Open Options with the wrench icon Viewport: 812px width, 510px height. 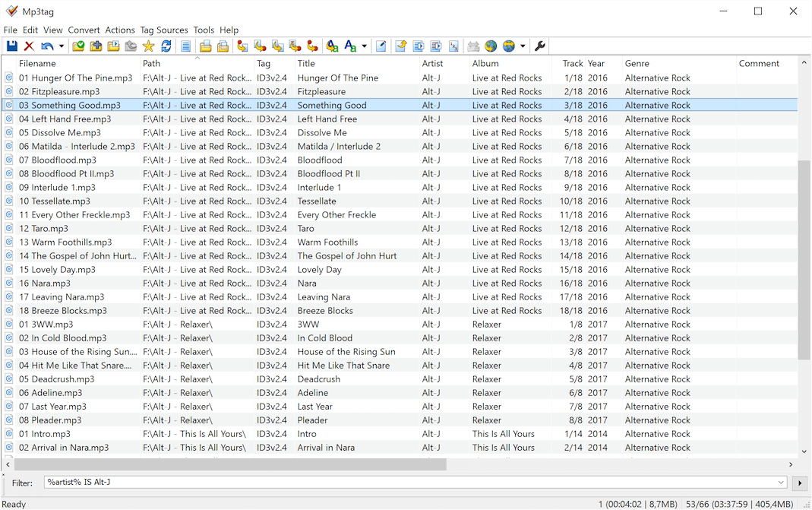(540, 46)
